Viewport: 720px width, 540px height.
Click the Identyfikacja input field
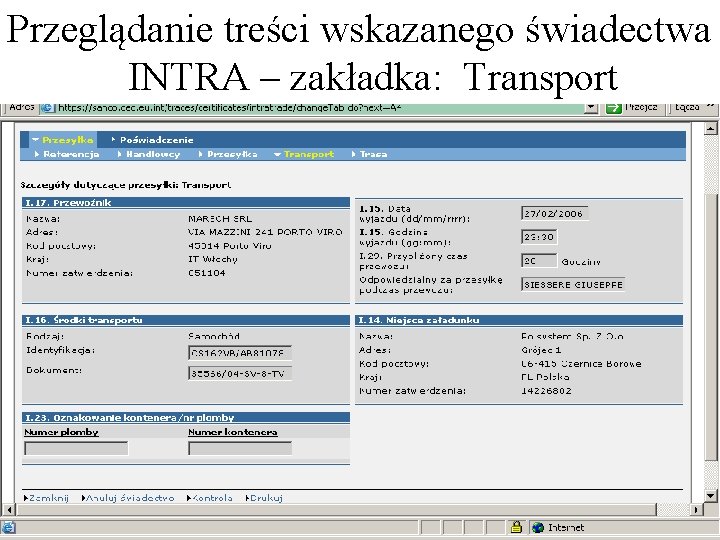pyautogui.click(x=240, y=353)
